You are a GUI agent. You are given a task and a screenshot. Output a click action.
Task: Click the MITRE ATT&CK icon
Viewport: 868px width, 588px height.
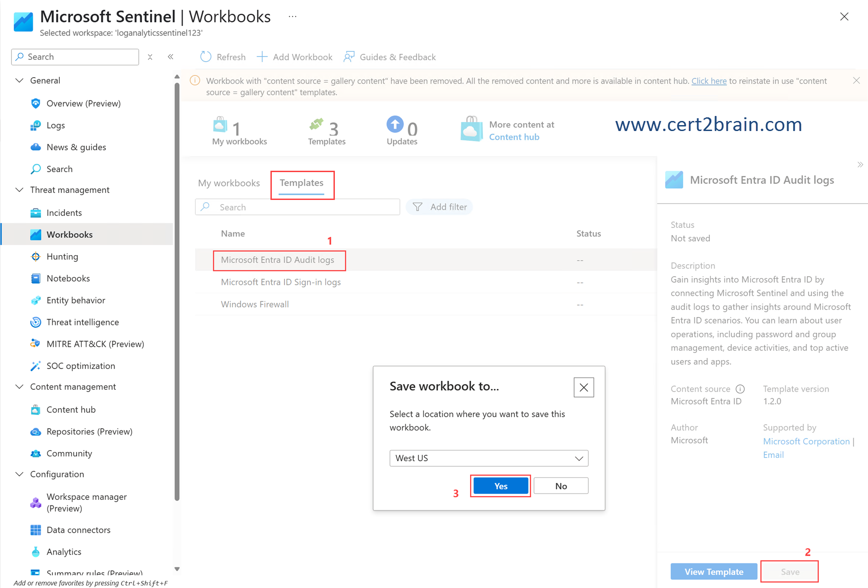pyautogui.click(x=36, y=344)
